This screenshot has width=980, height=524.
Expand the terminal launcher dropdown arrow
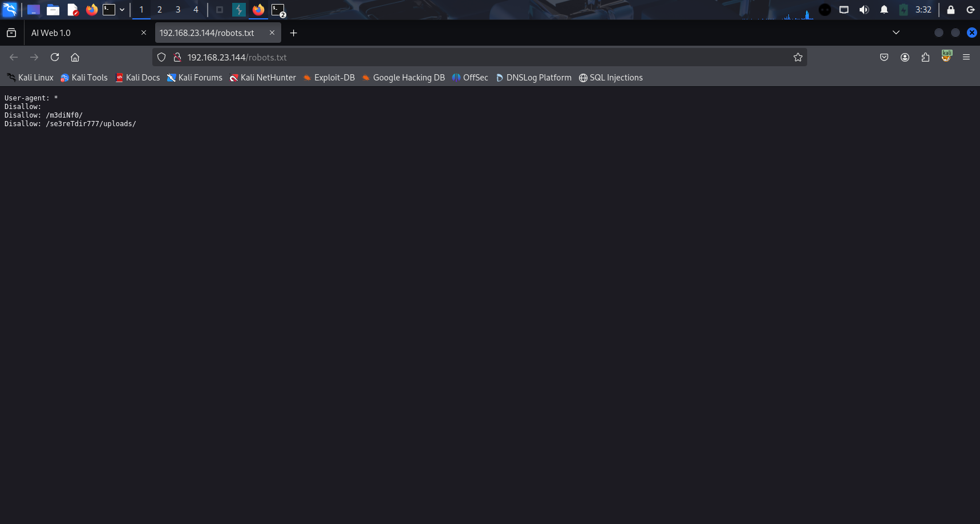[122, 10]
